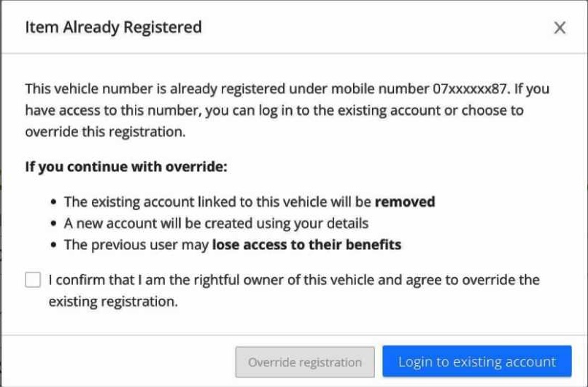Select the 'A new account will be created' bullet
Image resolution: width=588 pixels, height=387 pixels.
pos(216,223)
